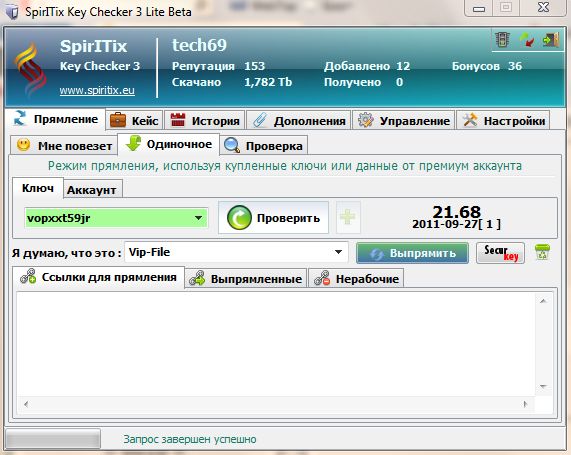Open the История tab
The image size is (571, 455).
(x=205, y=121)
